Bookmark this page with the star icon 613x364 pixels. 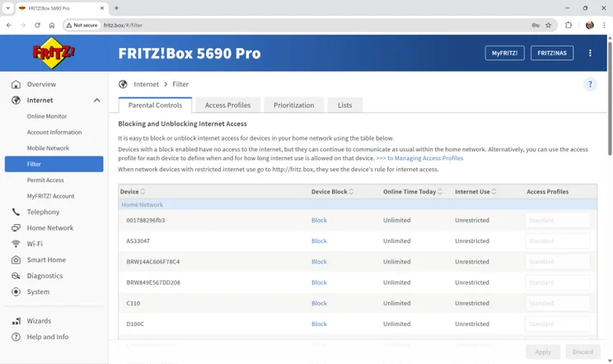coord(549,25)
